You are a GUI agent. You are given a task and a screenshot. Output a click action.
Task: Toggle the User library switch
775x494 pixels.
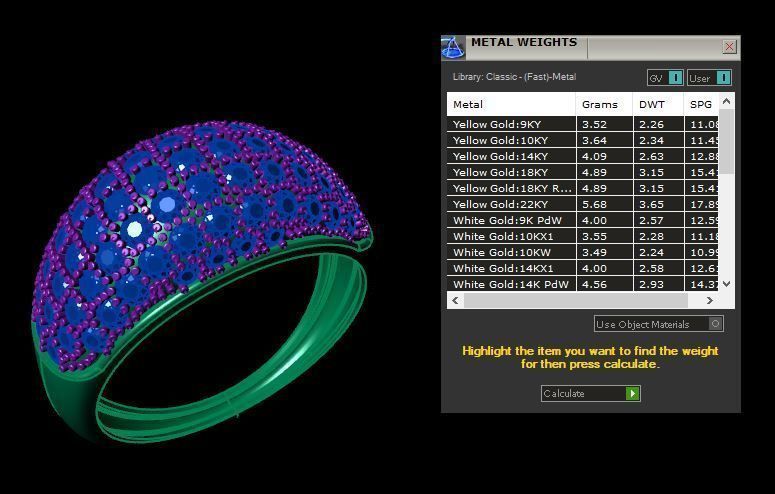(x=709, y=78)
